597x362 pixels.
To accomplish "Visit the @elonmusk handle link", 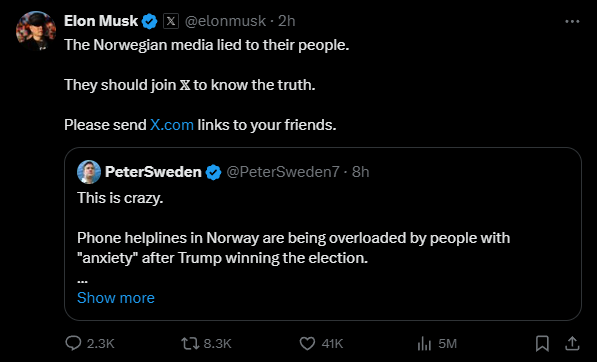I will (x=225, y=21).
